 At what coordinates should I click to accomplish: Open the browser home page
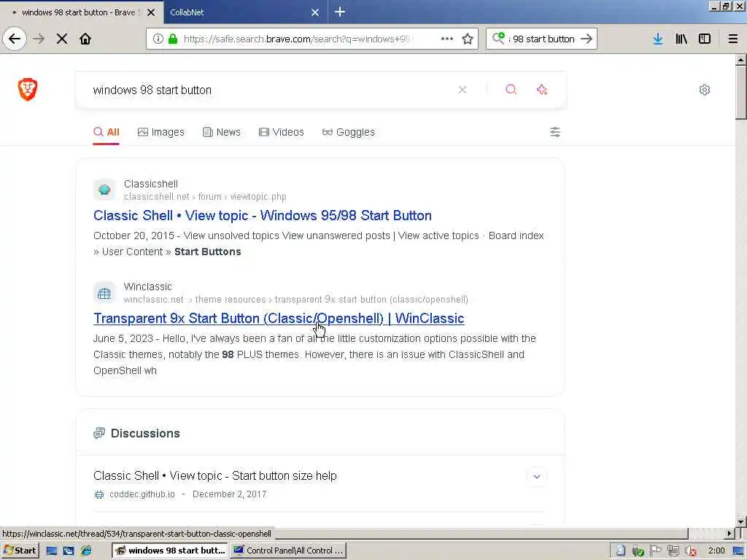(x=85, y=39)
